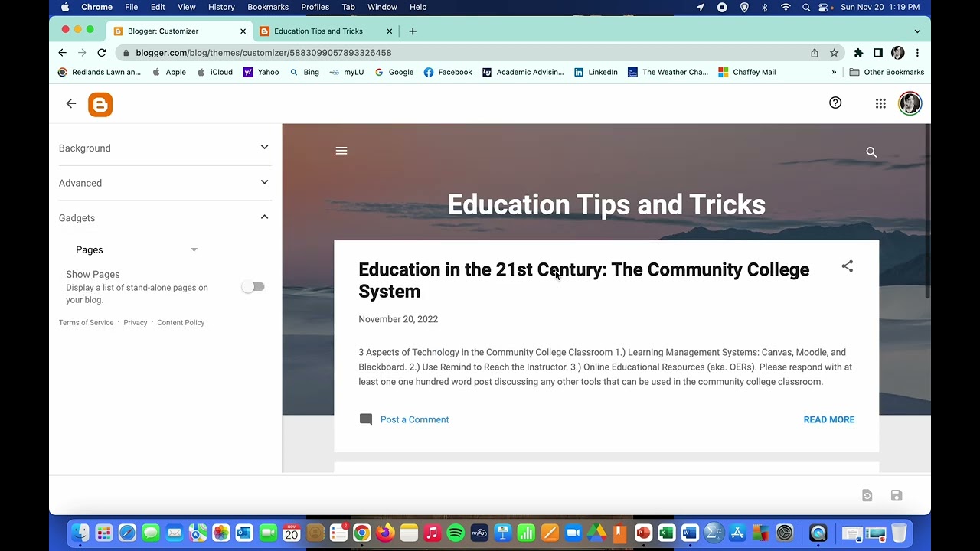Show hidden bookmarks with the chevron
Image resolution: width=980 pixels, height=551 pixels.
(834, 72)
